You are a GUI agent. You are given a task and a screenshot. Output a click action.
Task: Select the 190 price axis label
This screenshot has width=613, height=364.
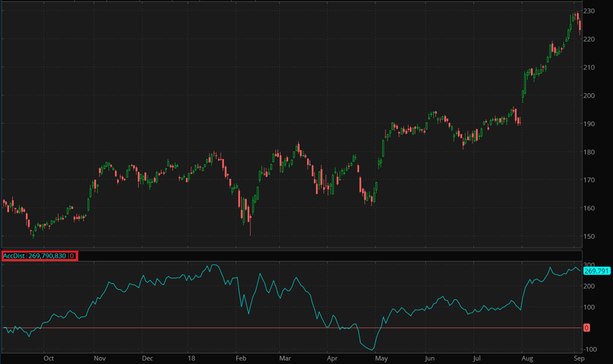(588, 124)
